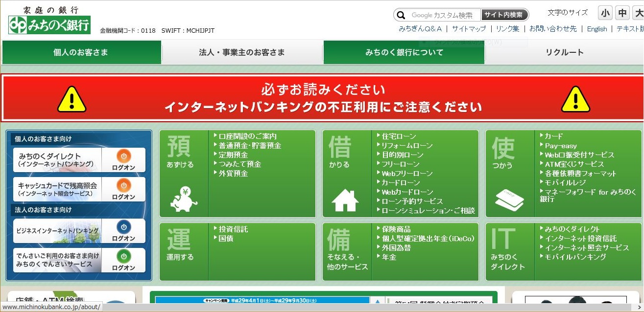
Task: Switch to the 法人・事業主のお客さま tab
Action: [x=242, y=53]
